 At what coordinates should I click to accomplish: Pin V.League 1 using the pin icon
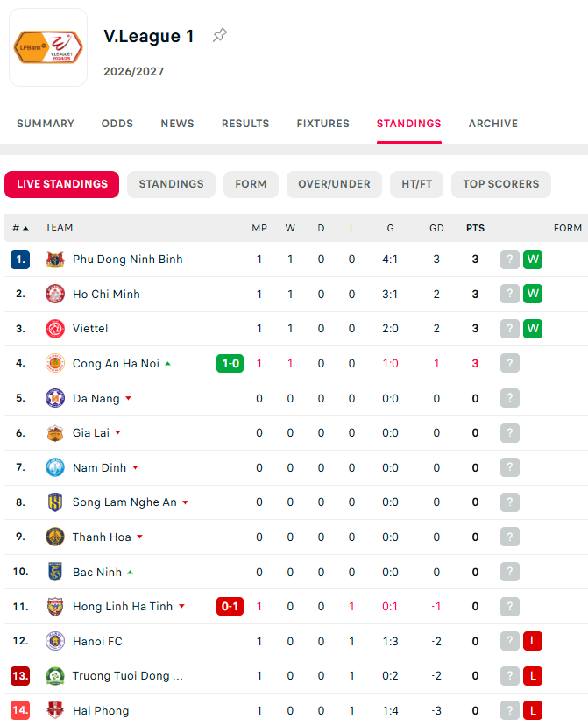pos(220,35)
